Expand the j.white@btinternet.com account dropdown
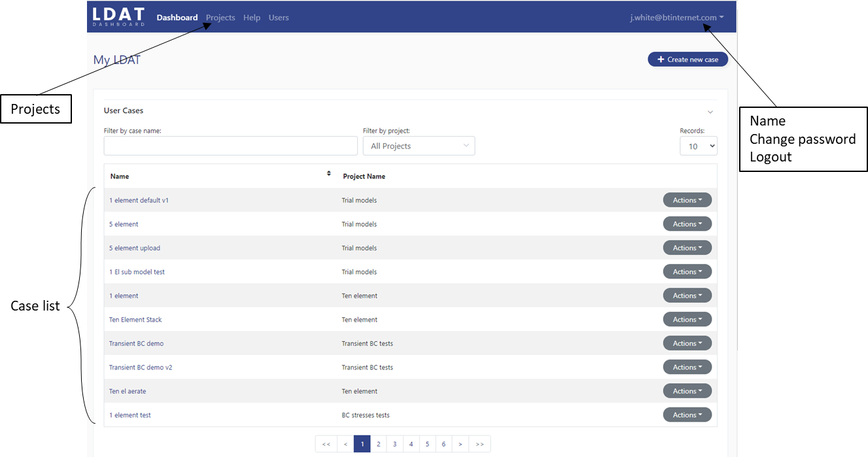868x457 pixels. point(676,18)
